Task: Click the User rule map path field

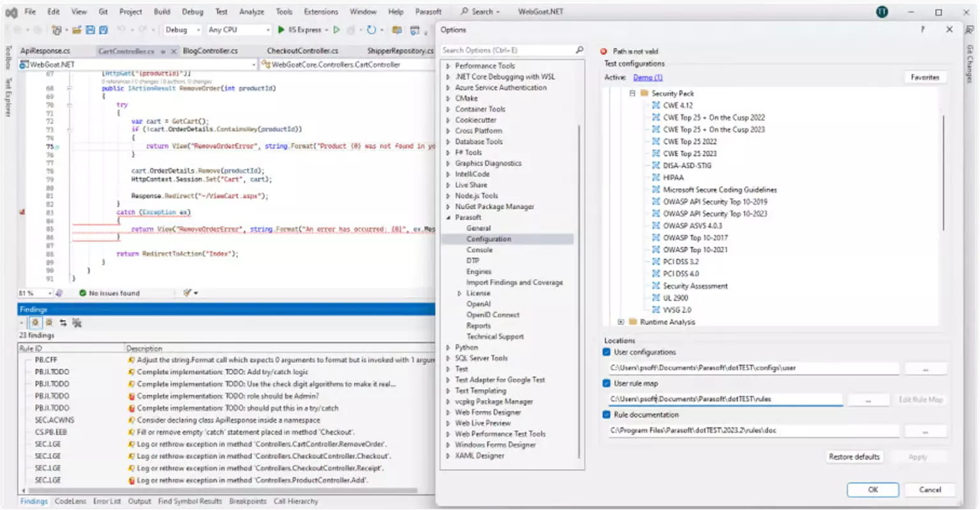Action: 725,399
